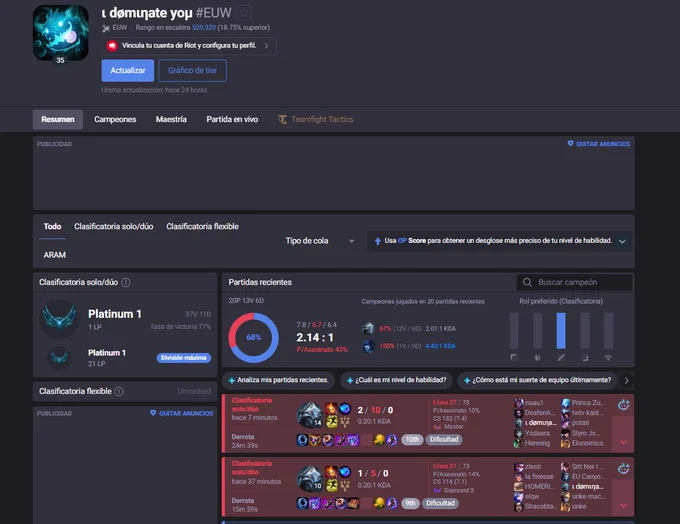Open the Riot account link banner

pos(189,46)
